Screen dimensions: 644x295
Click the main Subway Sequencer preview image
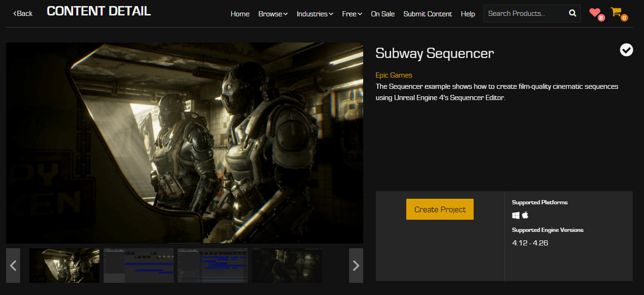point(184,143)
